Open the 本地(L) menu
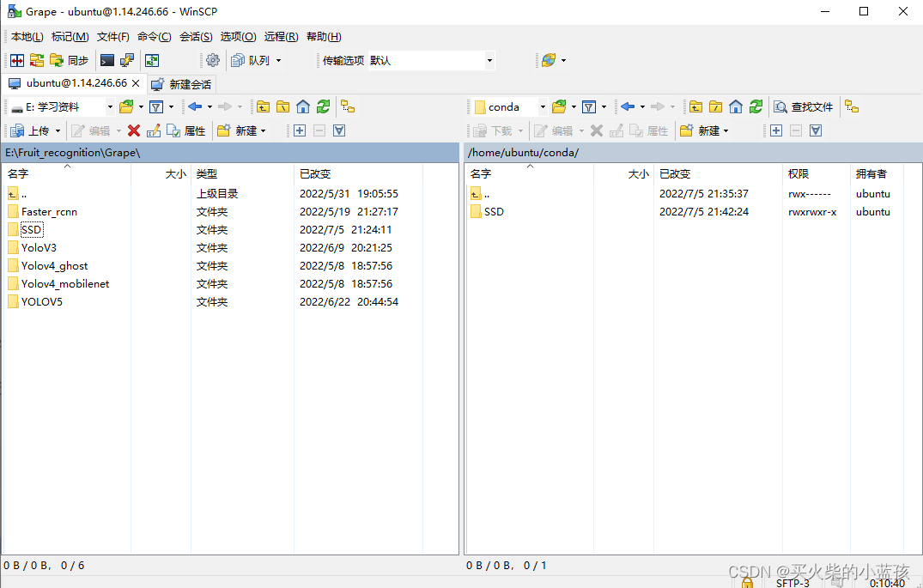Image resolution: width=923 pixels, height=588 pixels. pos(27,37)
